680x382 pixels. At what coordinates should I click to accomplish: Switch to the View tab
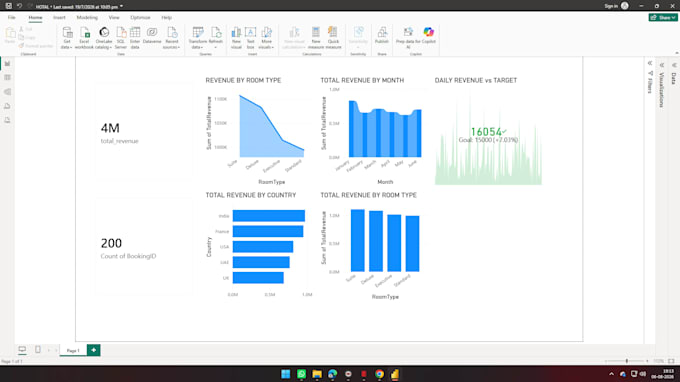coord(114,18)
